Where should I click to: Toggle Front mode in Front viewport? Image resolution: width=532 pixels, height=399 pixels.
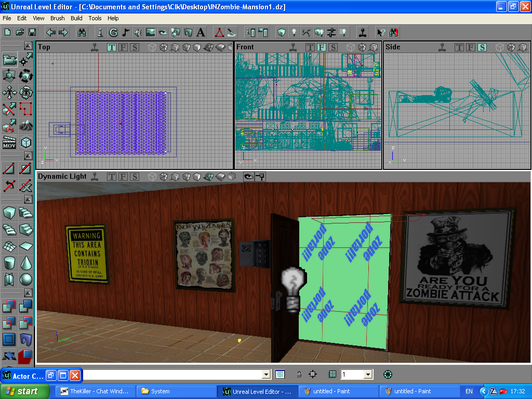point(322,47)
